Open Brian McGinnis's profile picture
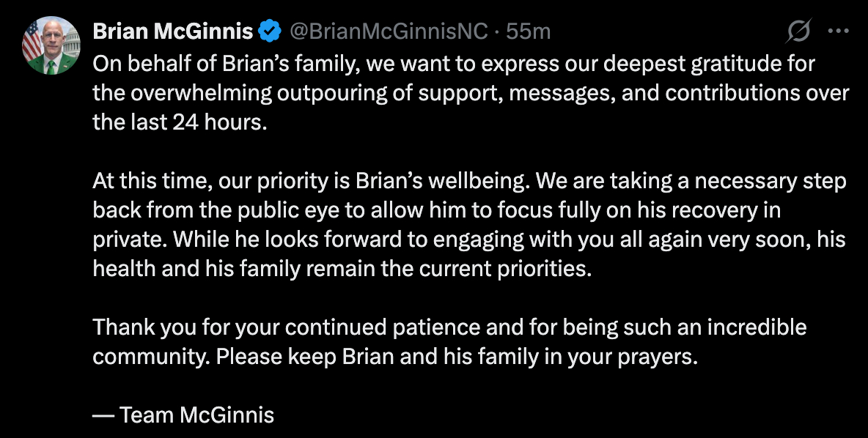868x438 pixels. 51,46
